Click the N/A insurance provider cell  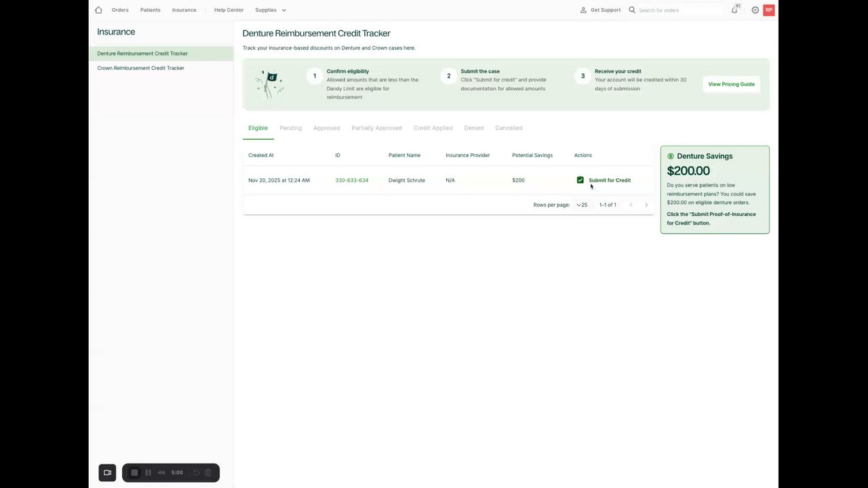click(x=450, y=180)
